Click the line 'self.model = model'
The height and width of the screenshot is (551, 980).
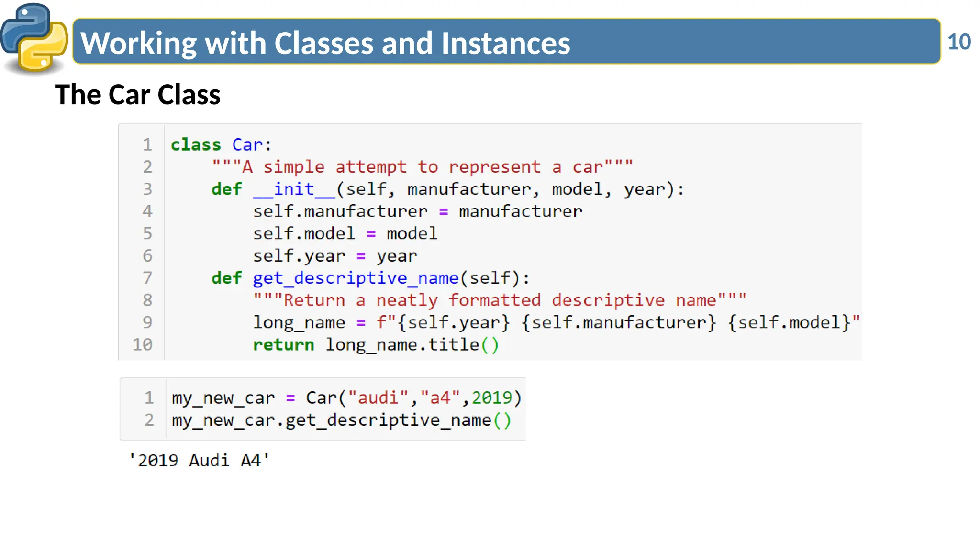click(x=345, y=233)
